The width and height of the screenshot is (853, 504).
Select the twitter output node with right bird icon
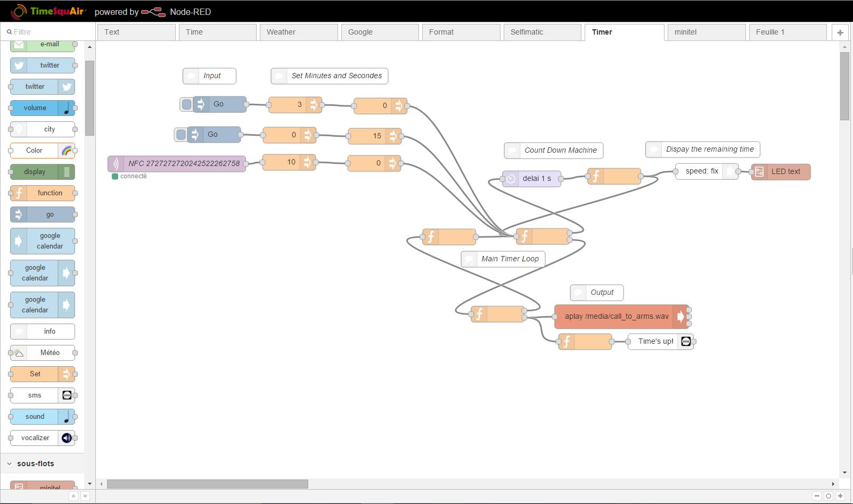pyautogui.click(x=43, y=87)
